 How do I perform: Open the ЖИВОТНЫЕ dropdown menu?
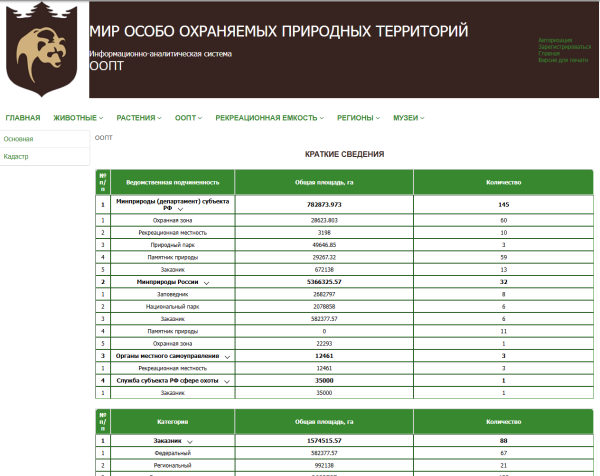[79, 118]
